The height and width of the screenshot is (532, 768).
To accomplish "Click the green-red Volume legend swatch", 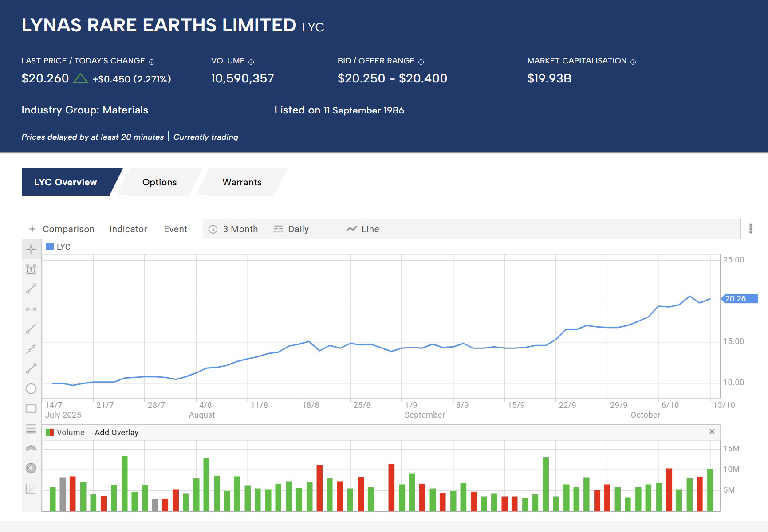I will click(50, 432).
